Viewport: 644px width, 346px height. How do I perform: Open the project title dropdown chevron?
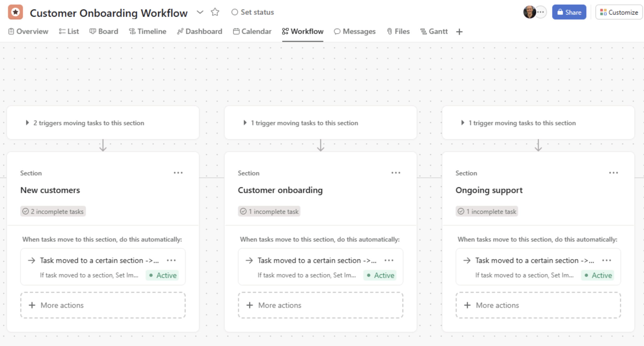200,12
